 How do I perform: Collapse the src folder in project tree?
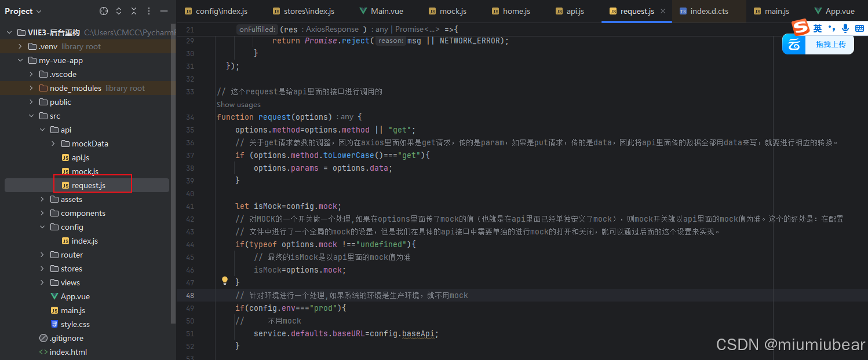(x=31, y=115)
